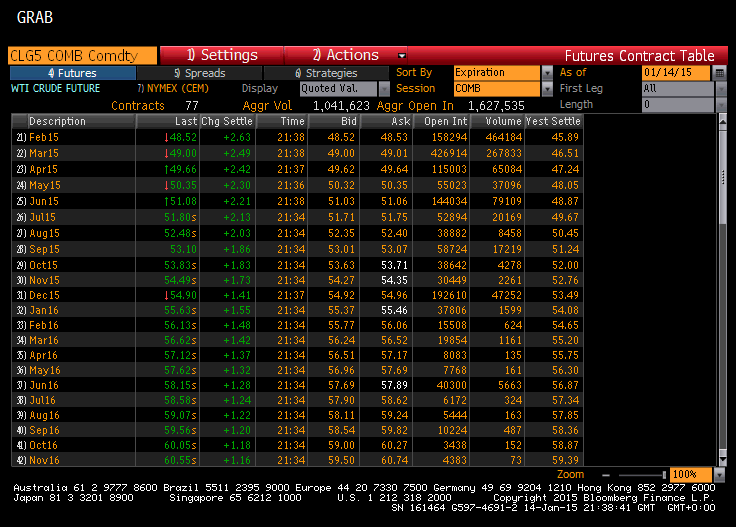The image size is (736, 527).
Task: Click the Feb15 last price 48.52
Action: click(183, 137)
